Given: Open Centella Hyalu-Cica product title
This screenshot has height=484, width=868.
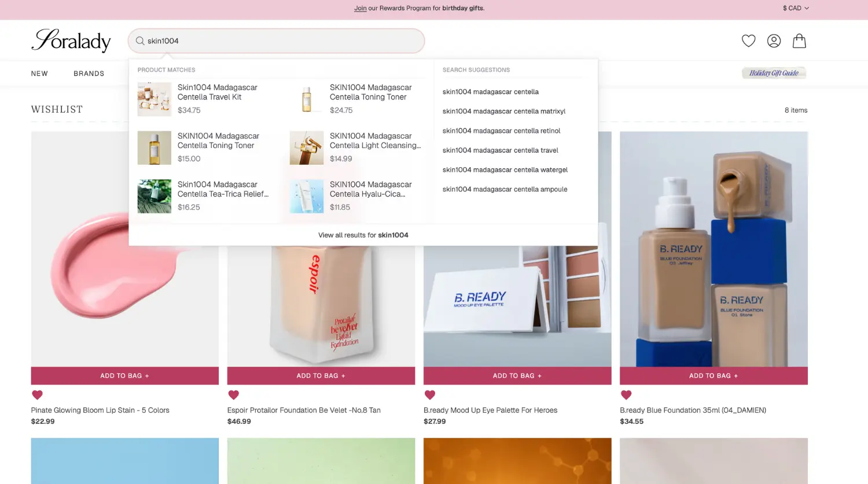Looking at the screenshot, I should click(371, 189).
